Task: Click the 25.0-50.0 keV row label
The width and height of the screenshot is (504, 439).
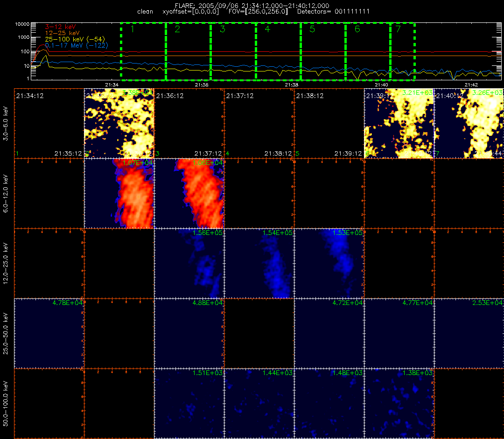Action: (6, 333)
